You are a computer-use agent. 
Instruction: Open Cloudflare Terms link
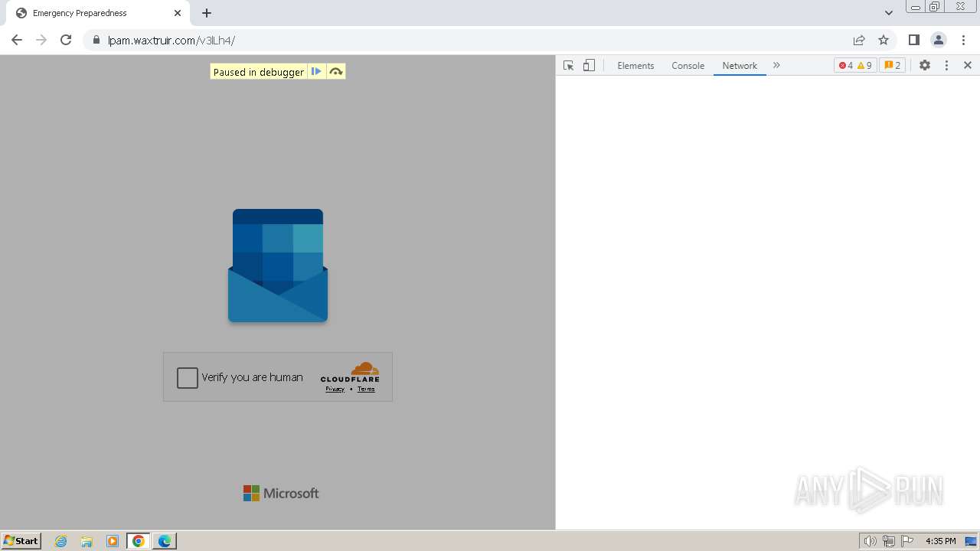pos(366,389)
